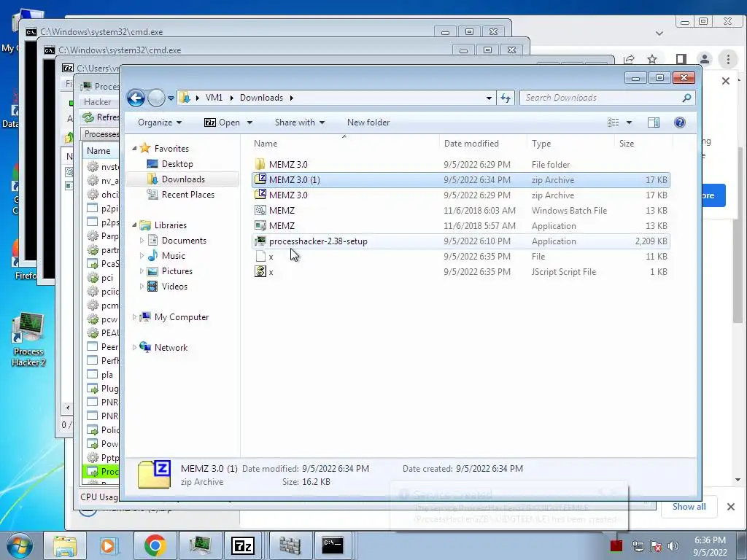Open the address bar history dropdown
Image resolution: width=747 pixels, height=560 pixels.
pyautogui.click(x=489, y=98)
